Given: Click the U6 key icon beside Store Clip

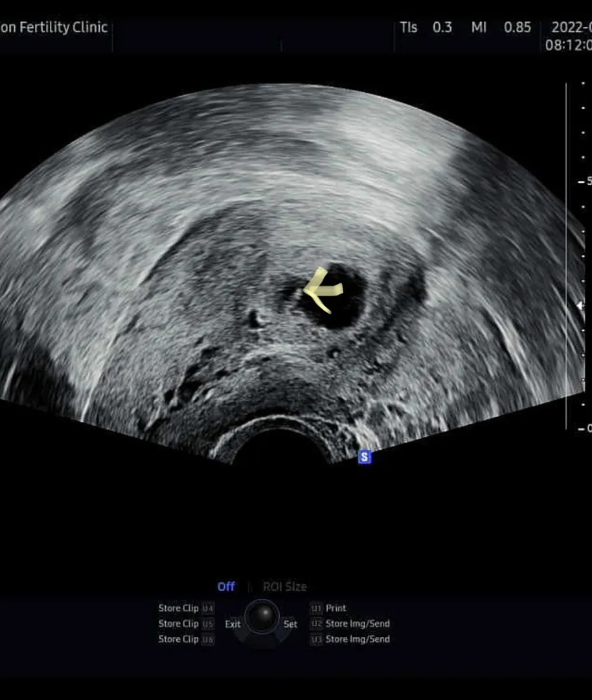Looking at the screenshot, I should click(208, 639).
